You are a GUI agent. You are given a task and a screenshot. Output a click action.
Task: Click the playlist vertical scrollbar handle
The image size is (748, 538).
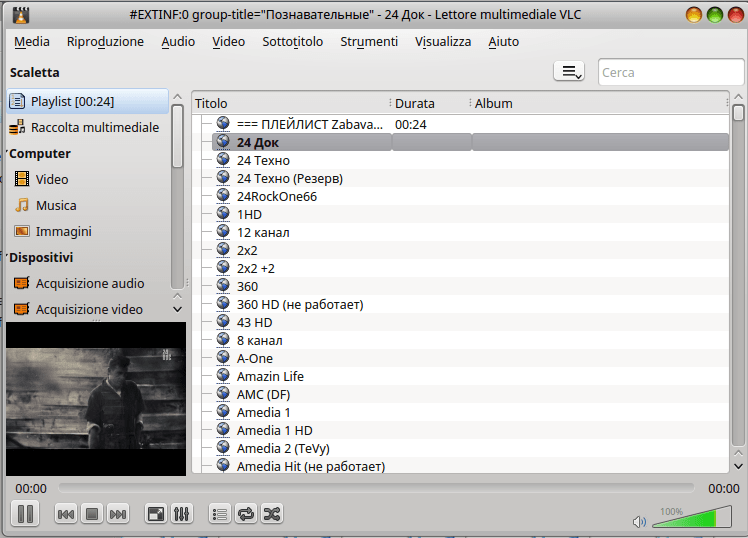point(738,113)
